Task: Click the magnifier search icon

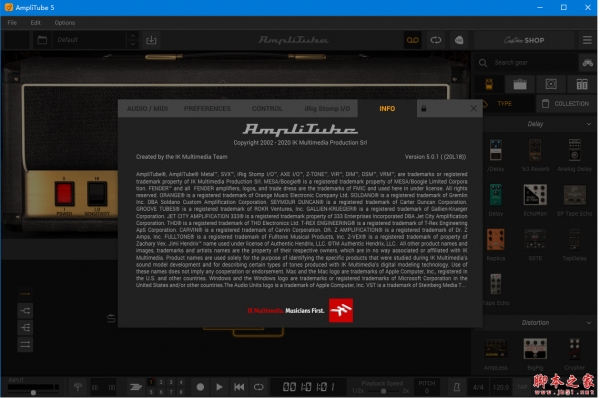Action: click(483, 62)
